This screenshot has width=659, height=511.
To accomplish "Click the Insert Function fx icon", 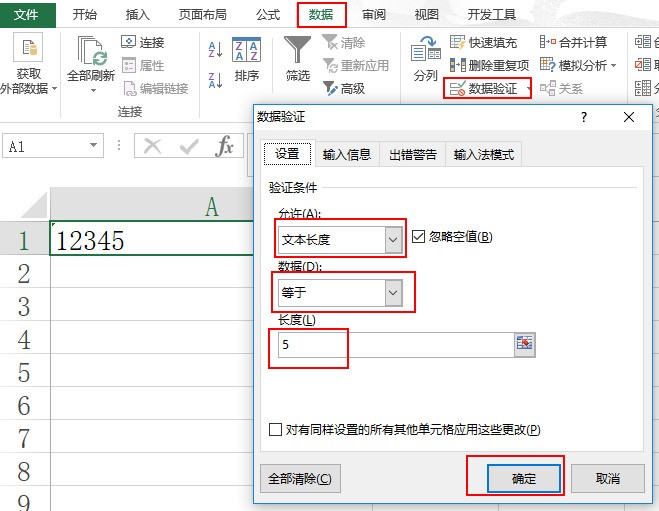I will [225, 147].
